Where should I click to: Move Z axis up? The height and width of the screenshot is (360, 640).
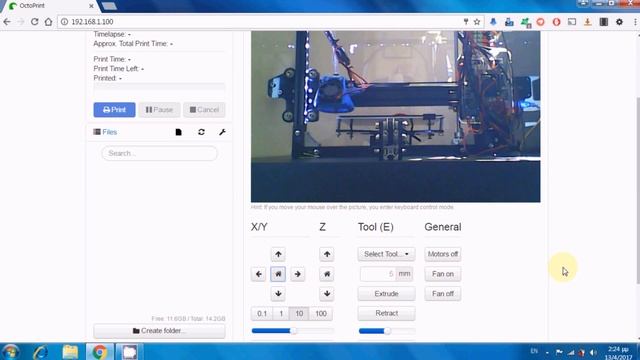pos(327,254)
